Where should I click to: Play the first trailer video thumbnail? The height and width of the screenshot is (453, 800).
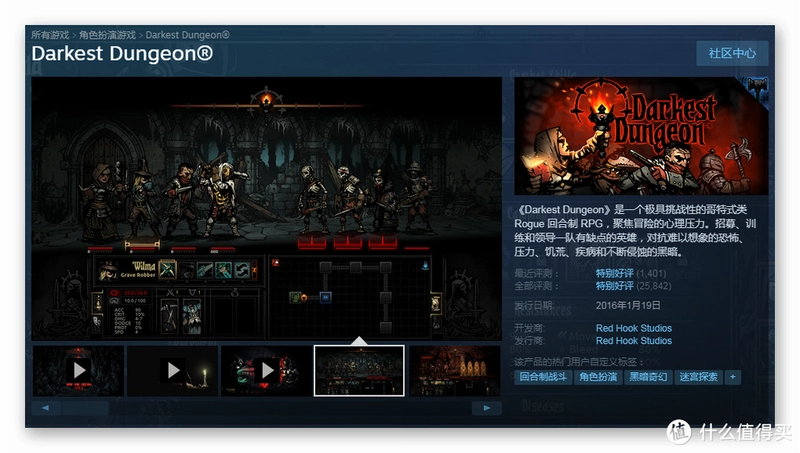coord(79,370)
